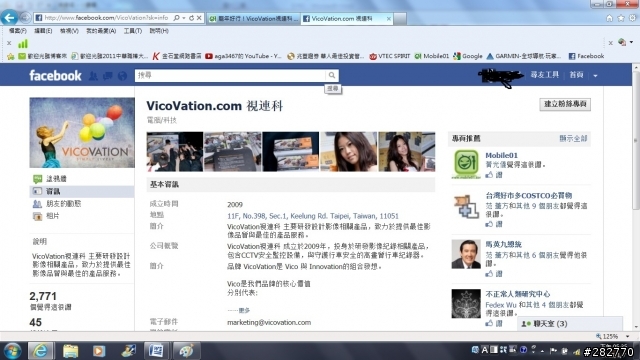
Task: Click the like thumb under Mobile01 recommendation
Action: click(x=489, y=175)
